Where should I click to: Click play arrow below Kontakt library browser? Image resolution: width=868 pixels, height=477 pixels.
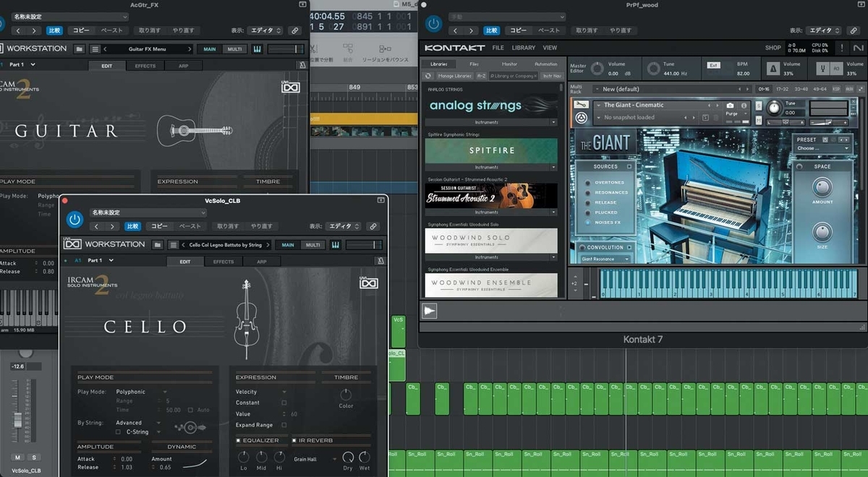430,311
